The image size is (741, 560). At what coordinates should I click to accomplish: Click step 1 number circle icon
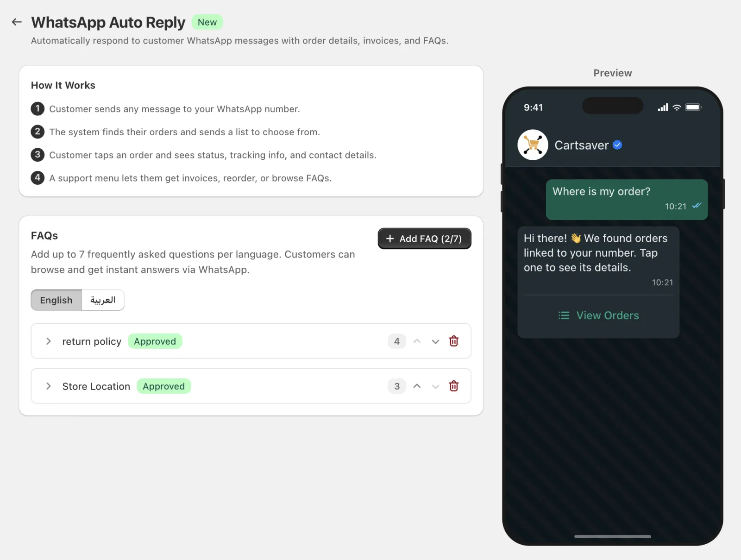pos(38,109)
